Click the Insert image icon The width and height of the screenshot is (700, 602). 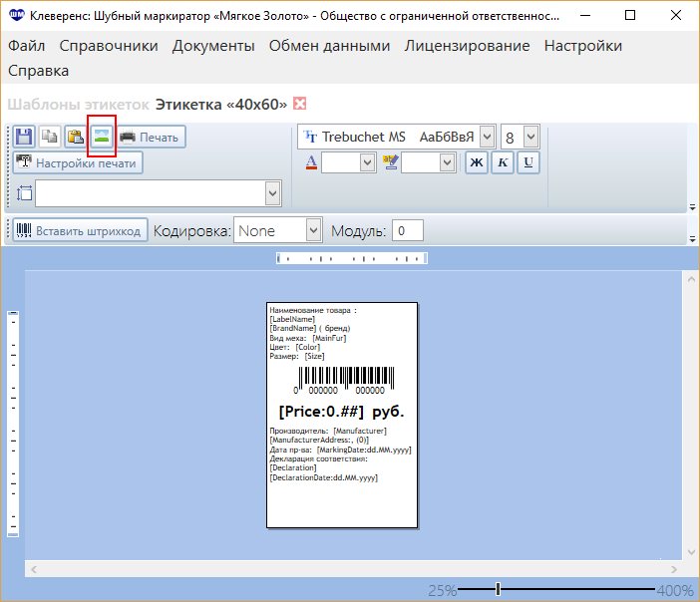pyautogui.click(x=102, y=137)
